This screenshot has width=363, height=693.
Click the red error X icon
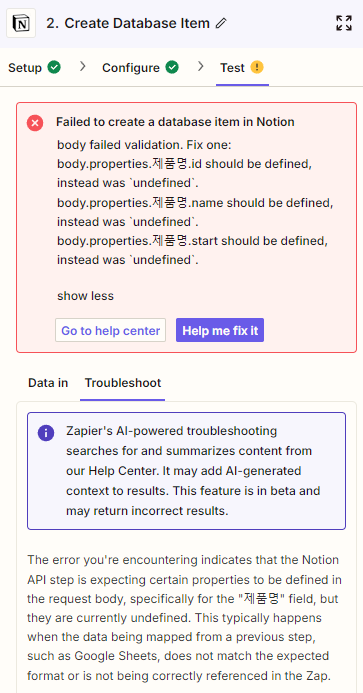tap(35, 122)
